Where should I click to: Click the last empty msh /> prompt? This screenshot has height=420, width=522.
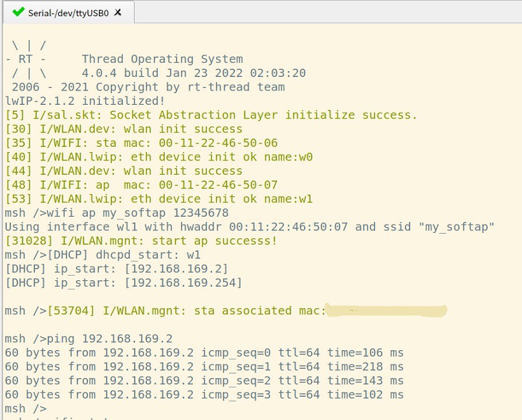click(x=26, y=408)
